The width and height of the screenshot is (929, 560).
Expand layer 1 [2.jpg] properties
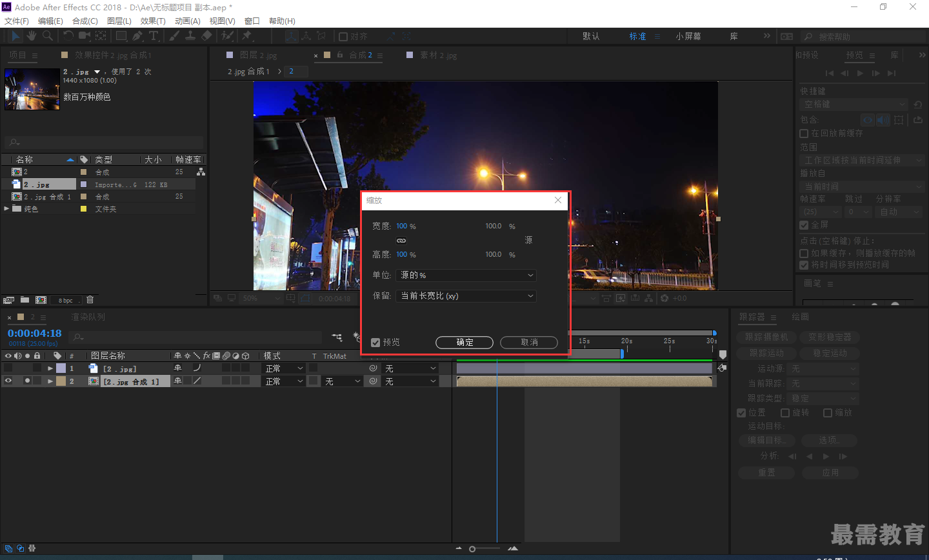click(x=50, y=369)
